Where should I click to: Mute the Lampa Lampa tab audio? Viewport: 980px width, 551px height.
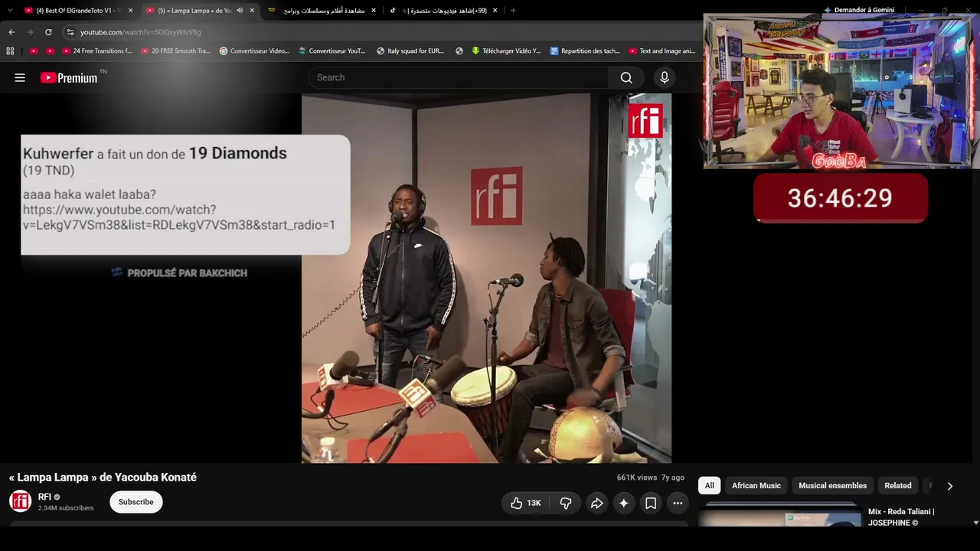click(240, 11)
